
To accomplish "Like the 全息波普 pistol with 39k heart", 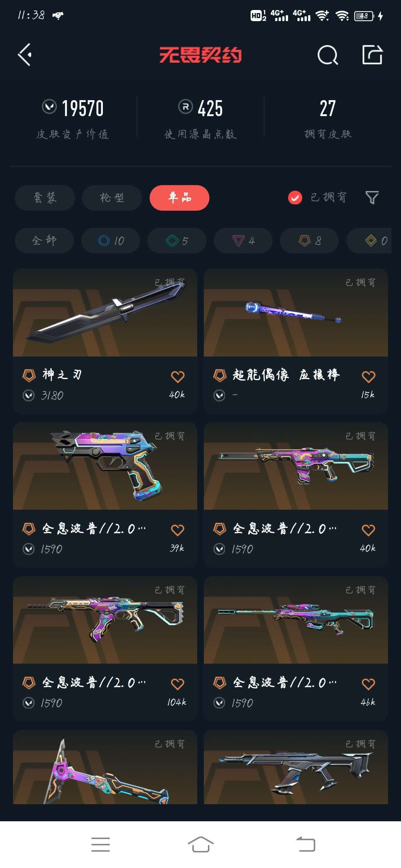I will click(177, 530).
